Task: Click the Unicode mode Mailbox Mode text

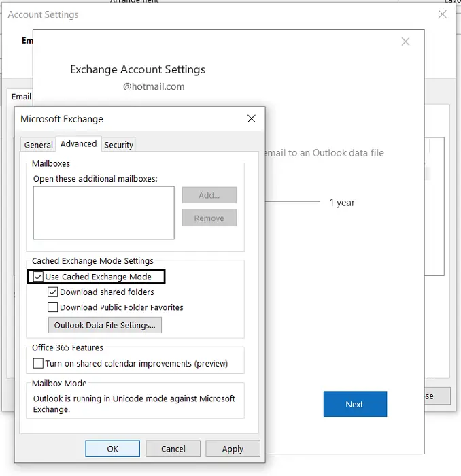Action: [134, 404]
